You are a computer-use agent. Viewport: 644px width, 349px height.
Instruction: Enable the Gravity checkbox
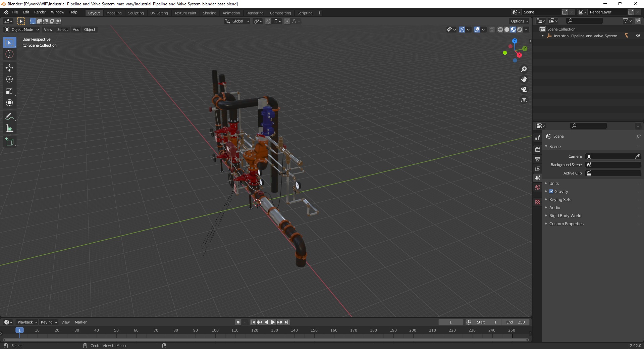551,192
